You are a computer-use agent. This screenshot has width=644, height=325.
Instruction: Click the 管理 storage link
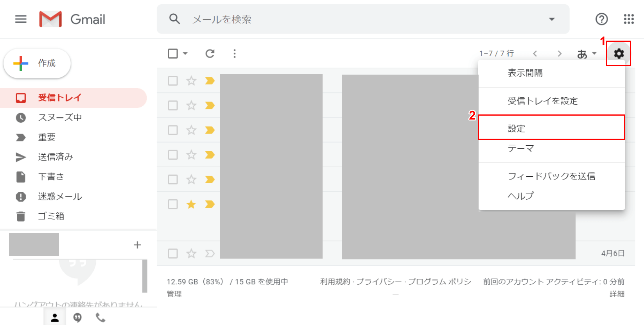coord(174,294)
